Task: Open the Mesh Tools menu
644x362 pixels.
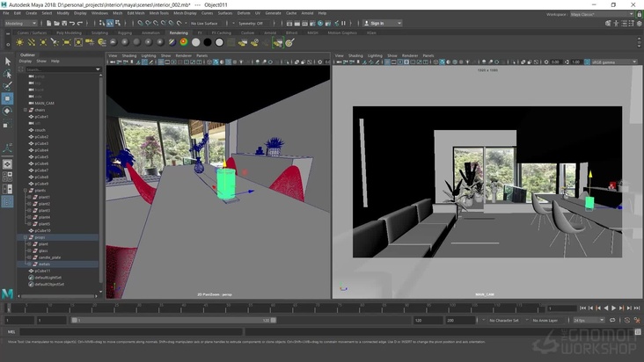Action: coord(158,13)
